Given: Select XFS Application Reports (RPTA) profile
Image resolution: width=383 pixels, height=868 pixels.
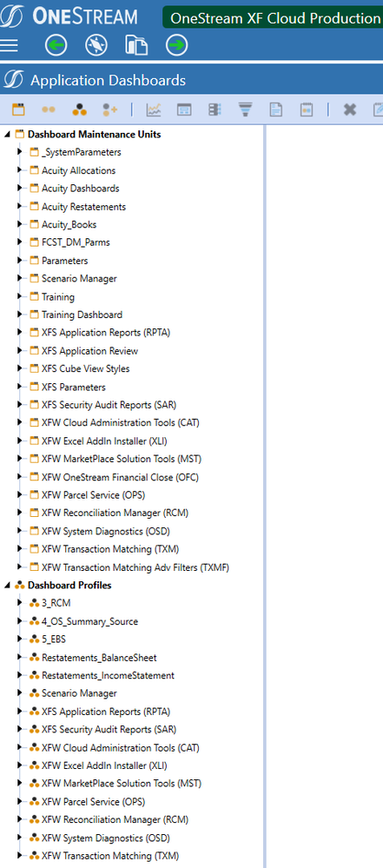Looking at the screenshot, I should pos(106,712).
